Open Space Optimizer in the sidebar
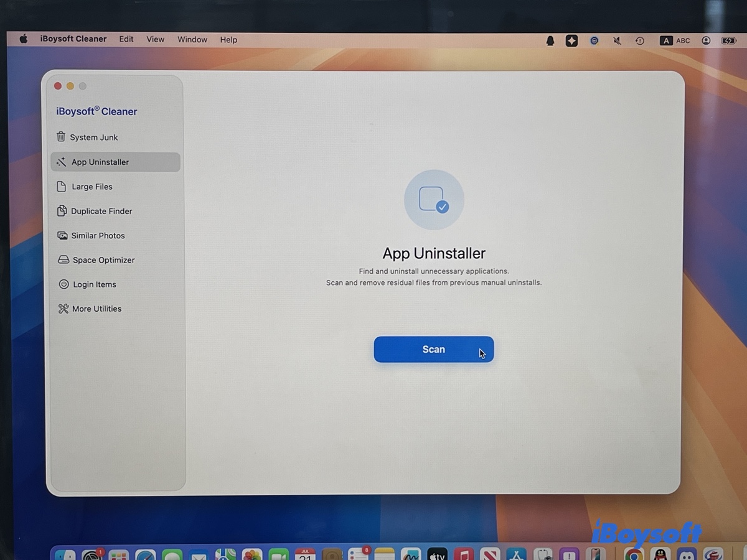Image resolution: width=747 pixels, height=560 pixels. point(115,259)
